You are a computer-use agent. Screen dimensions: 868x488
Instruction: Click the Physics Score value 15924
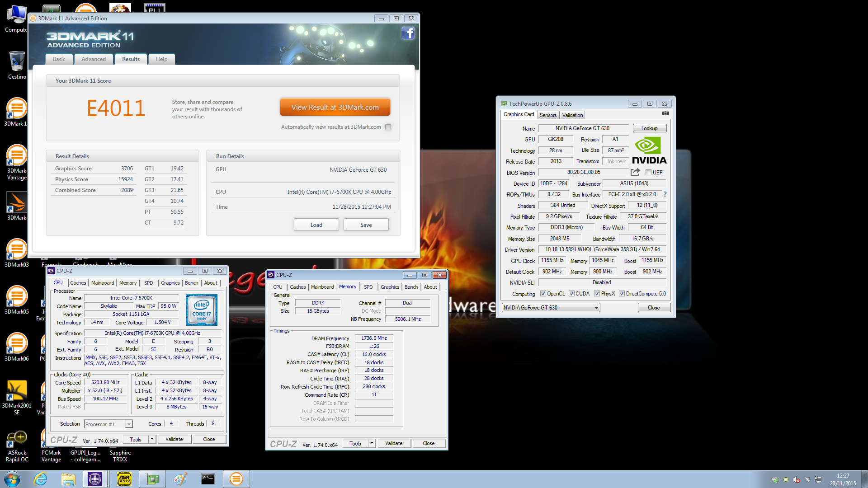pos(125,179)
